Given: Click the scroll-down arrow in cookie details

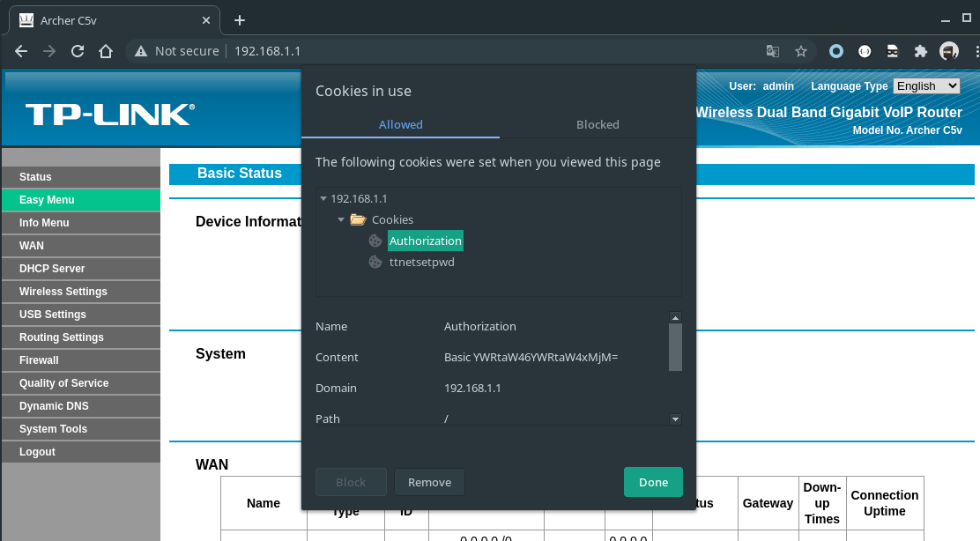Looking at the screenshot, I should click(x=675, y=419).
